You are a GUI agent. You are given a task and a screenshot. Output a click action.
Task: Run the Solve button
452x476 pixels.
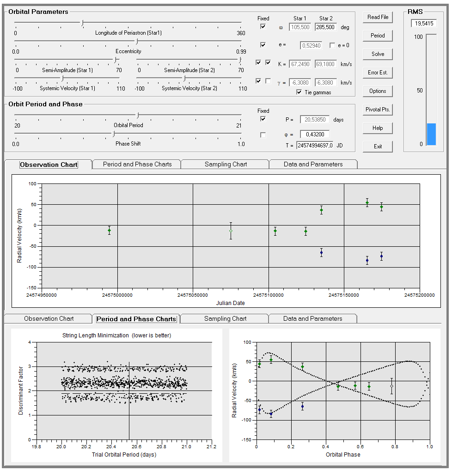[x=378, y=54]
